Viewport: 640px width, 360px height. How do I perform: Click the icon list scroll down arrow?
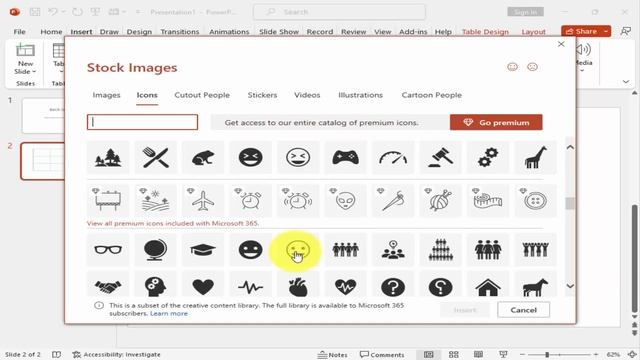[x=570, y=286]
